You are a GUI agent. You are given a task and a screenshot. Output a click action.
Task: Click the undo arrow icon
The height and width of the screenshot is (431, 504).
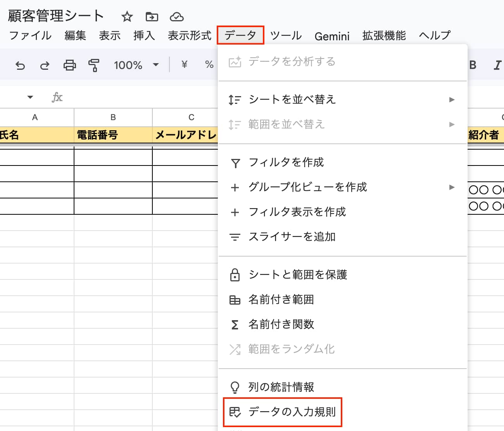coord(20,65)
